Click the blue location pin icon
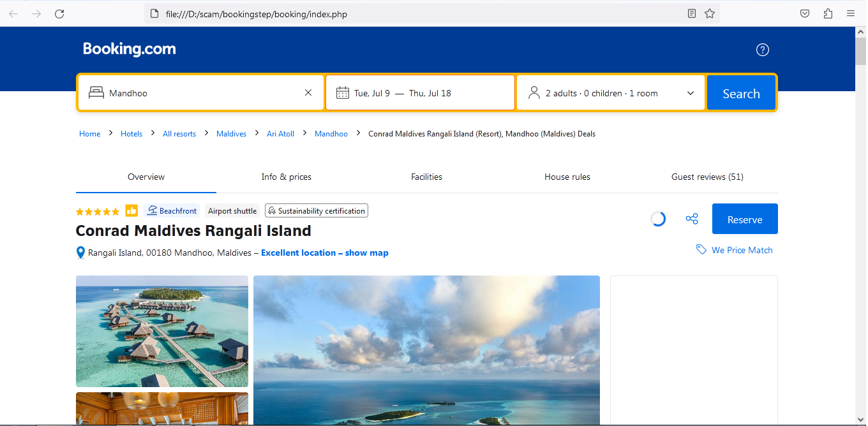The width and height of the screenshot is (868, 426). (80, 253)
